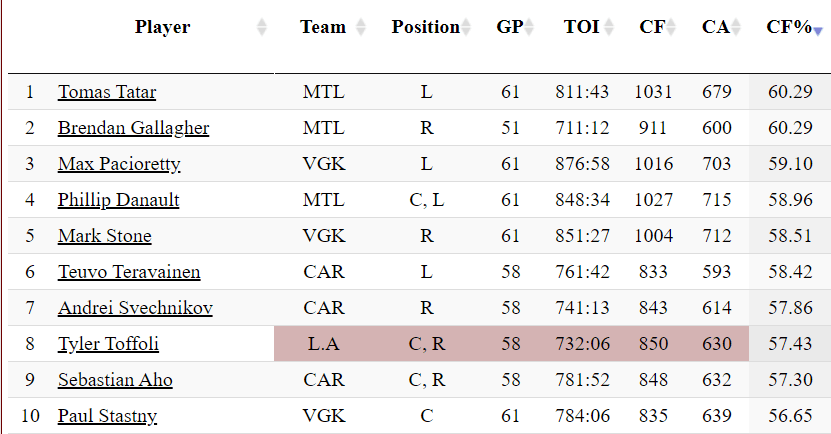Open Mark Stone player link
The image size is (831, 434).
[105, 236]
